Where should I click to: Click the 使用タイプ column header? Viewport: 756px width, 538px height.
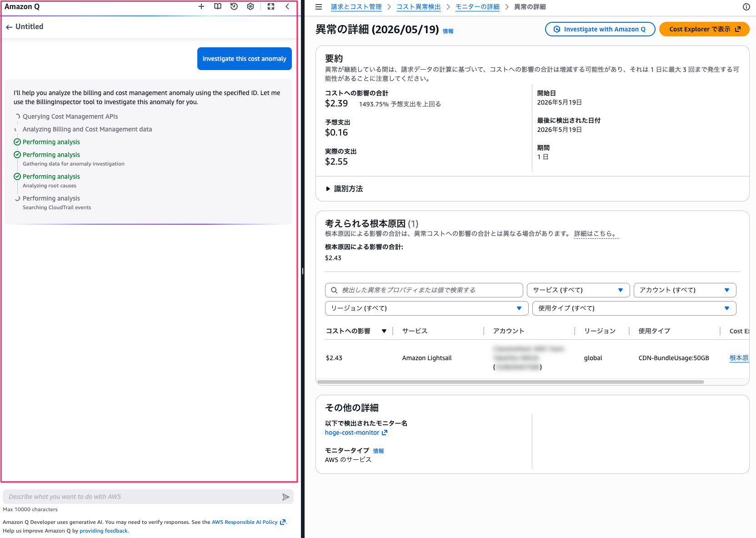pyautogui.click(x=654, y=331)
